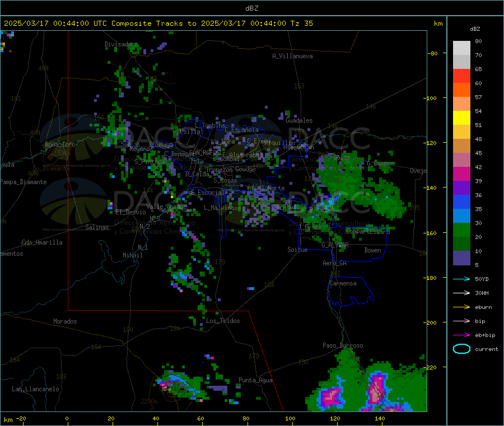Select the gray 65-70 dBZ swatch

point(461,62)
